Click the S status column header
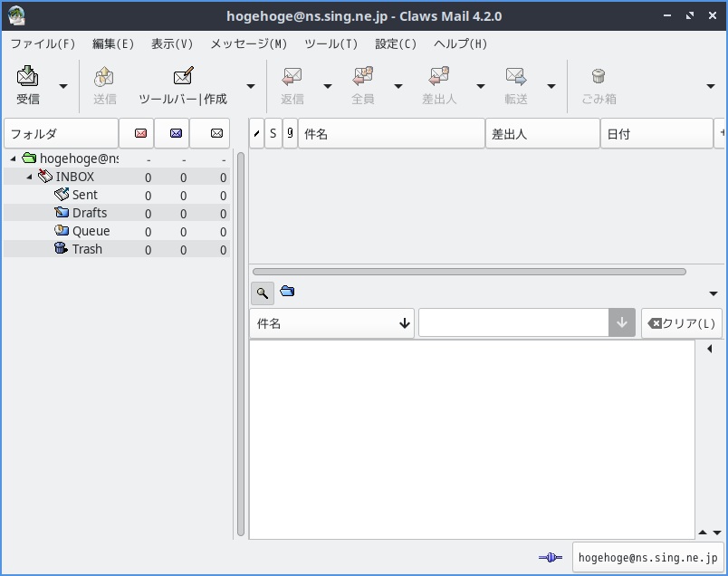Image resolution: width=728 pixels, height=576 pixels. (273, 134)
